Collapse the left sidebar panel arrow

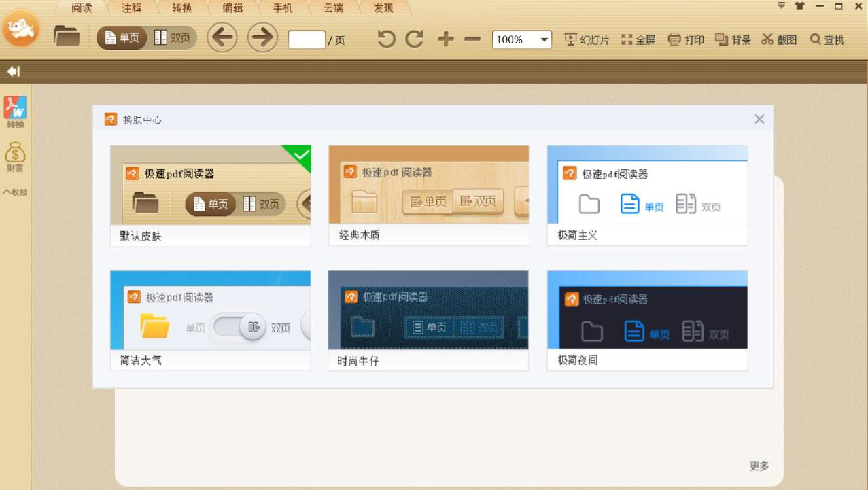click(13, 71)
